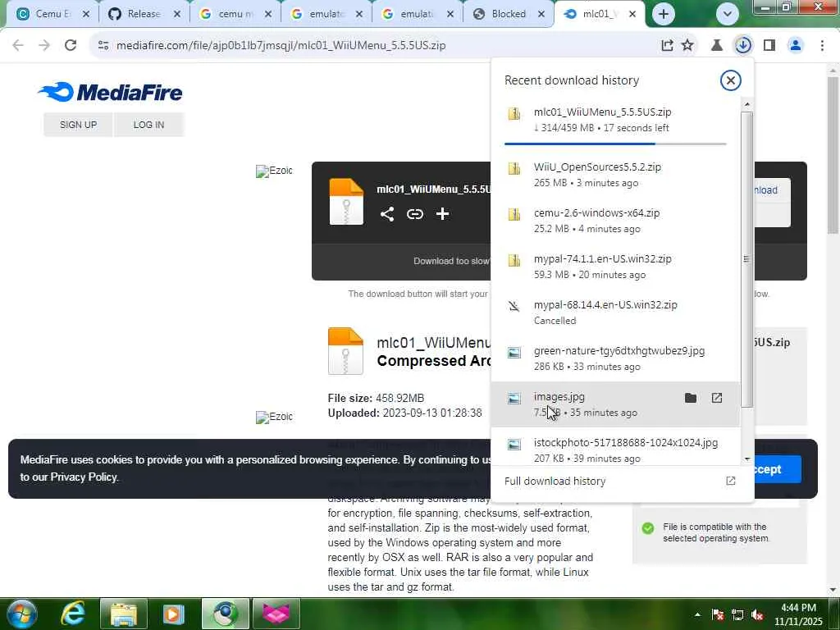Open the Chrome profile avatar
Viewport: 840px width, 630px height.
[796, 45]
